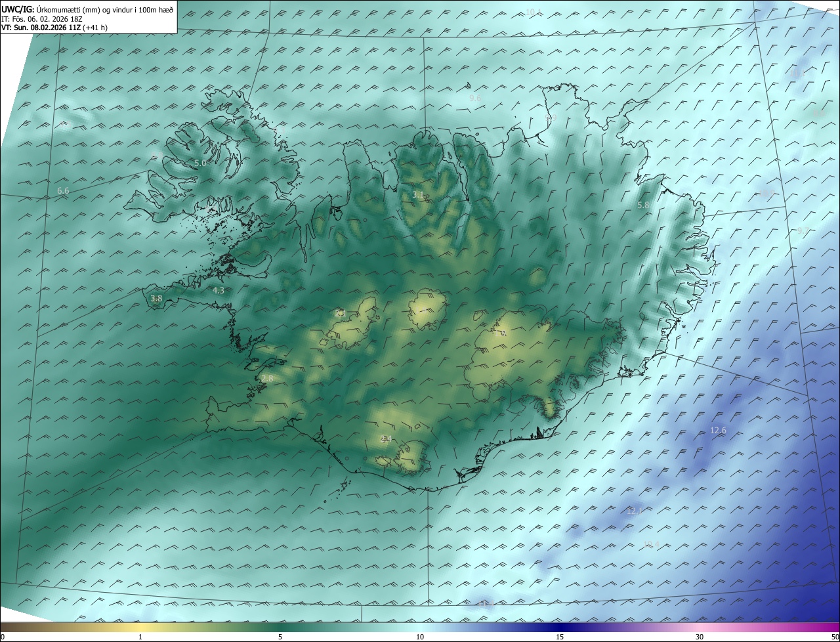This screenshot has width=840, height=642.
Task: Click the '3.1' value in north Iceland
Action: (418, 195)
